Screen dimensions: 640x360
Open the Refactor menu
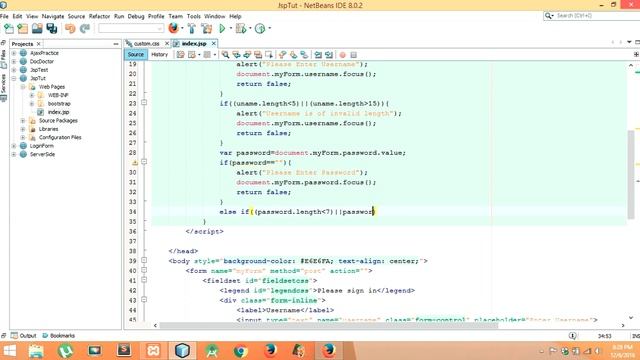coord(99,16)
